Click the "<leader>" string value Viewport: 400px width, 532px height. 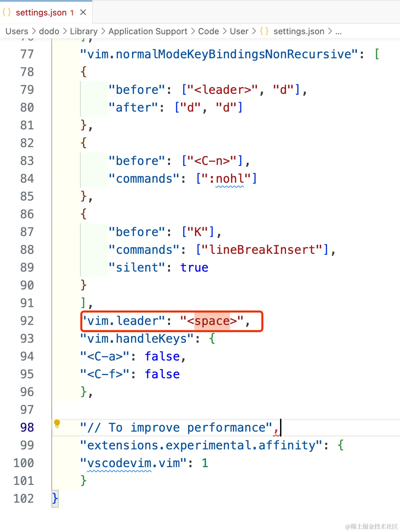(223, 90)
